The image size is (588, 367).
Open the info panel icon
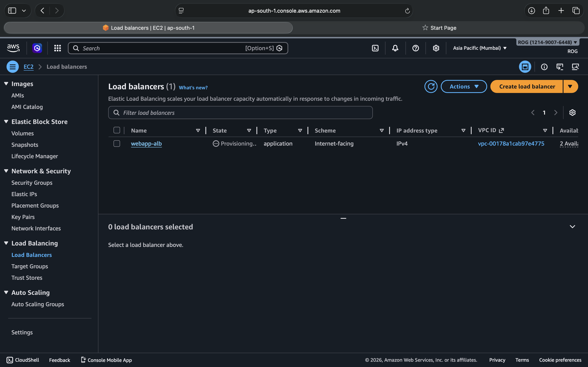tap(544, 67)
